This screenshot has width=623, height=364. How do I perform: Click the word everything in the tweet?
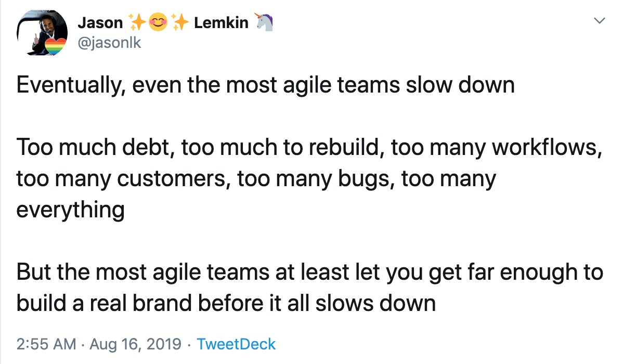click(x=70, y=210)
